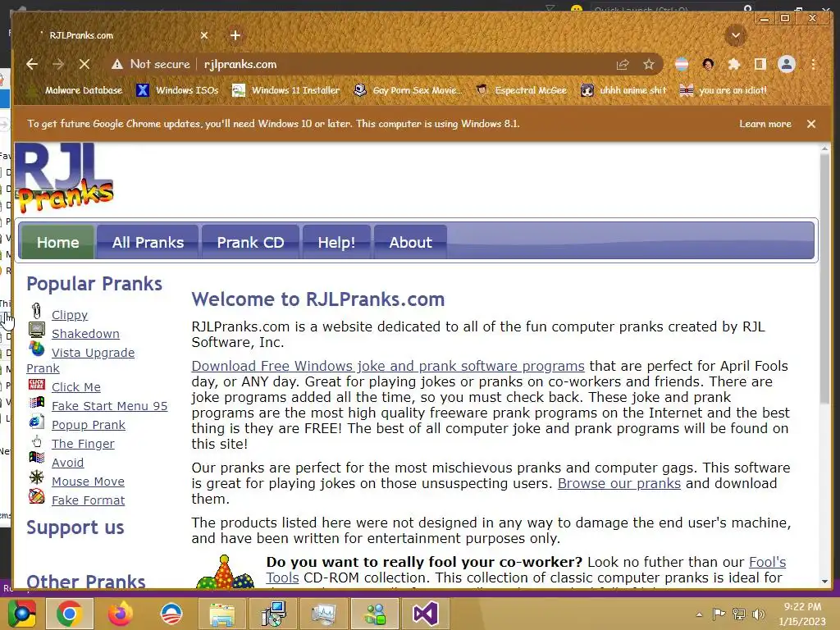Show hidden tray icons arrow
The width and height of the screenshot is (840, 630).
699,614
